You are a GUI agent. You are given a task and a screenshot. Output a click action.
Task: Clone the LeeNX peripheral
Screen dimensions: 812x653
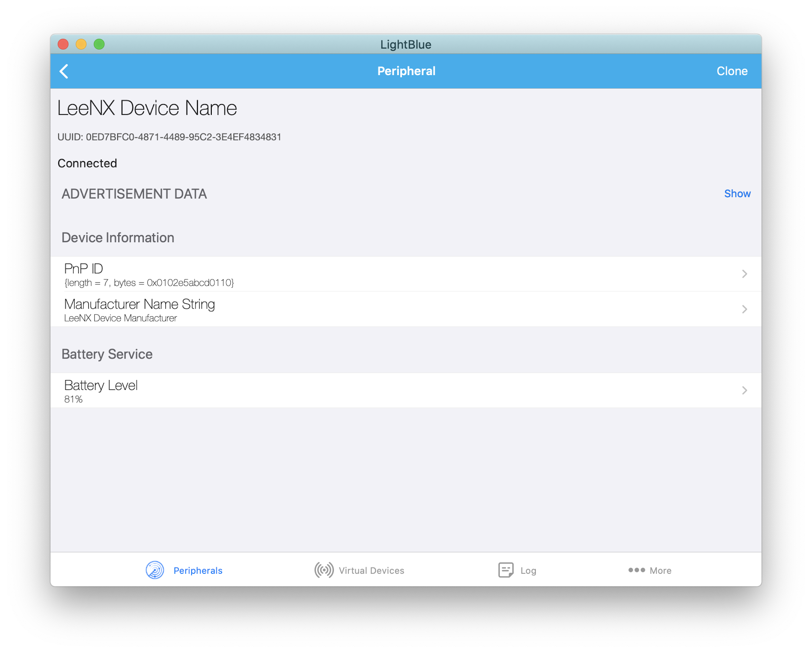coord(732,71)
